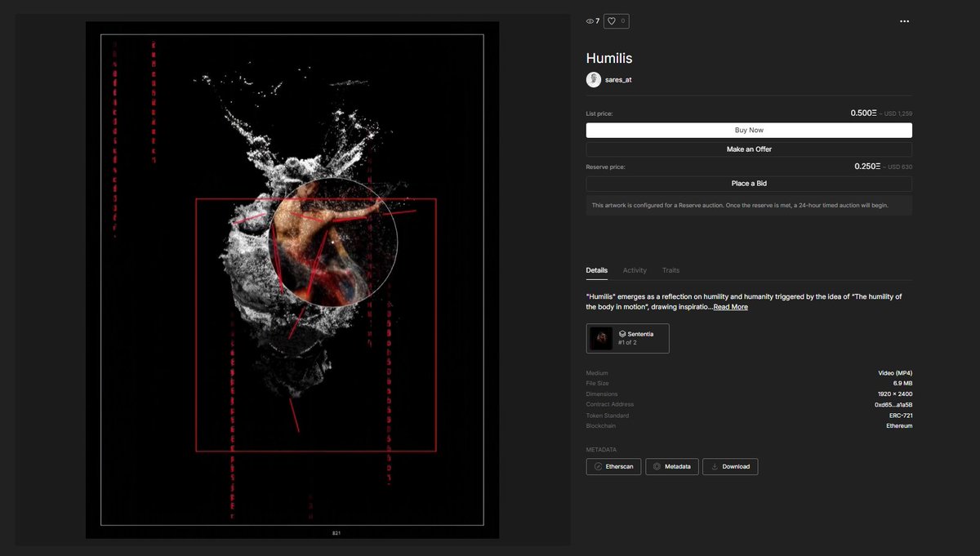Click the Download arrow icon
980x556 pixels.
point(715,467)
